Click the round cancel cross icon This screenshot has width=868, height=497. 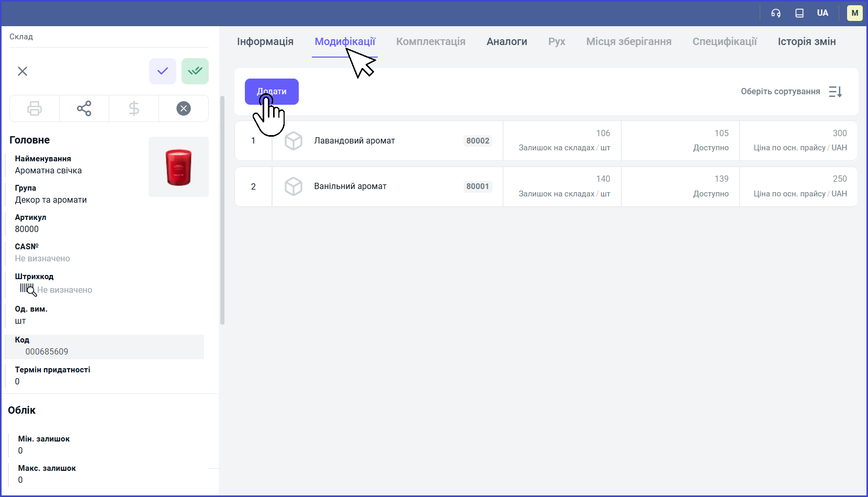click(184, 108)
